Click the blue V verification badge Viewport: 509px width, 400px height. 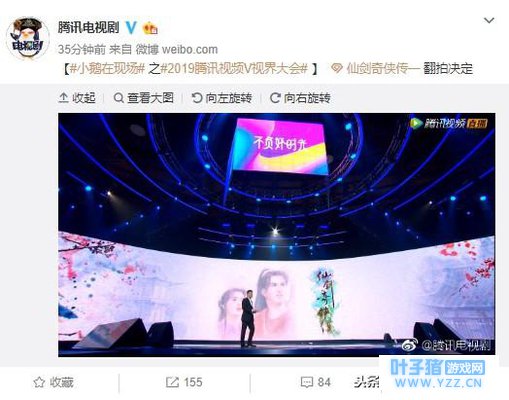click(x=131, y=28)
